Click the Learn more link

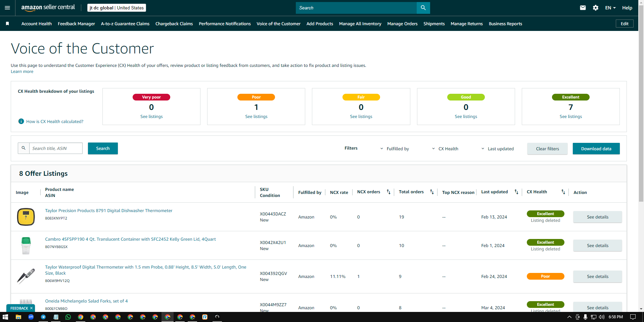point(22,72)
